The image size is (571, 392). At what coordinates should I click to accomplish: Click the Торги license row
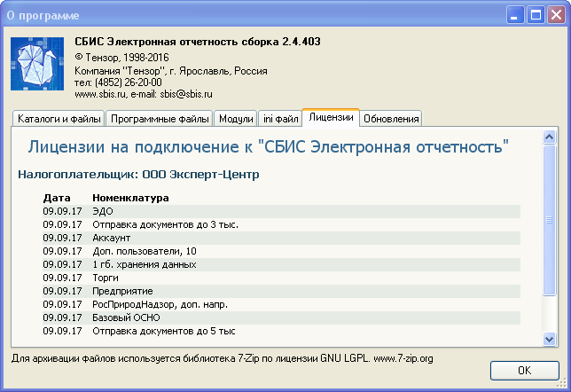tap(281, 278)
